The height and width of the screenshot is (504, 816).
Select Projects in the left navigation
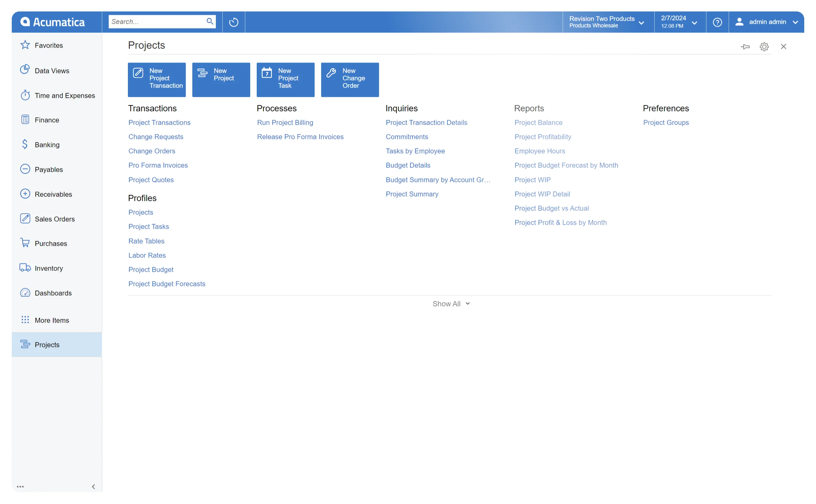47,344
